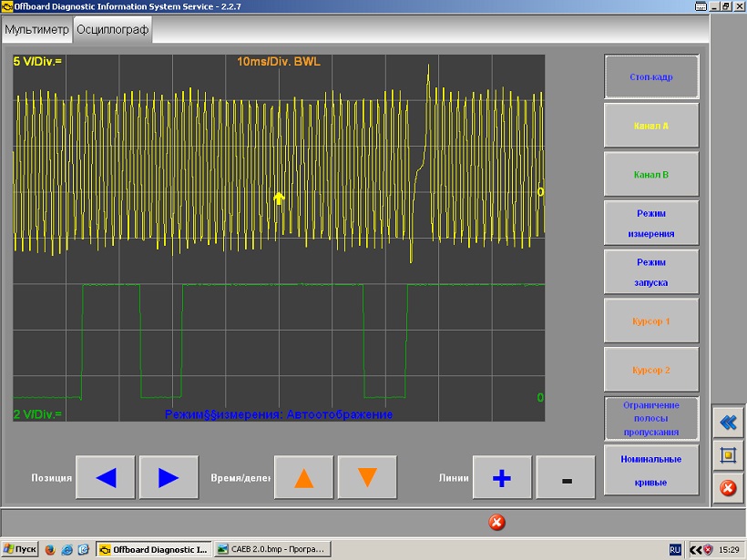Switch to the Мультиметр tab
The height and width of the screenshot is (560, 747).
click(36, 29)
